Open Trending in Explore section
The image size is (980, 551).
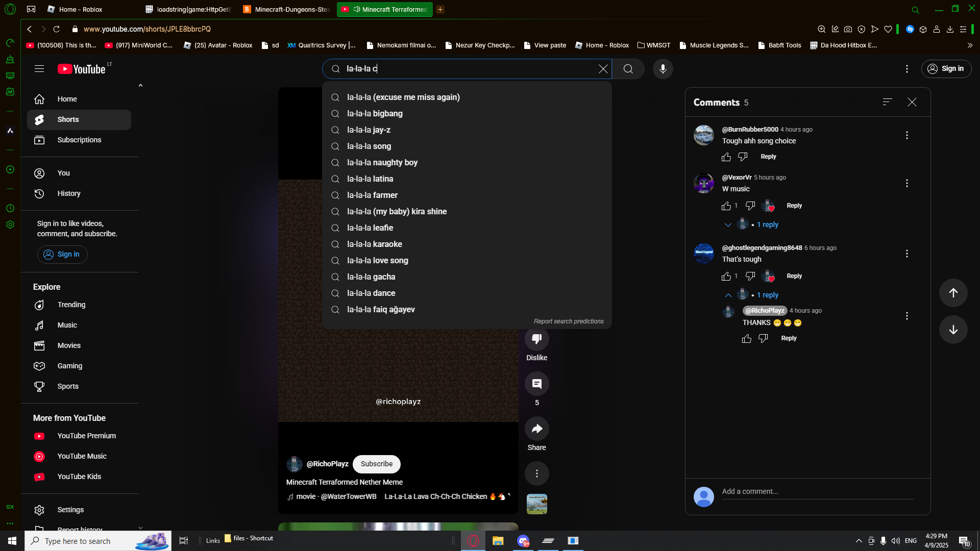pos(79,305)
